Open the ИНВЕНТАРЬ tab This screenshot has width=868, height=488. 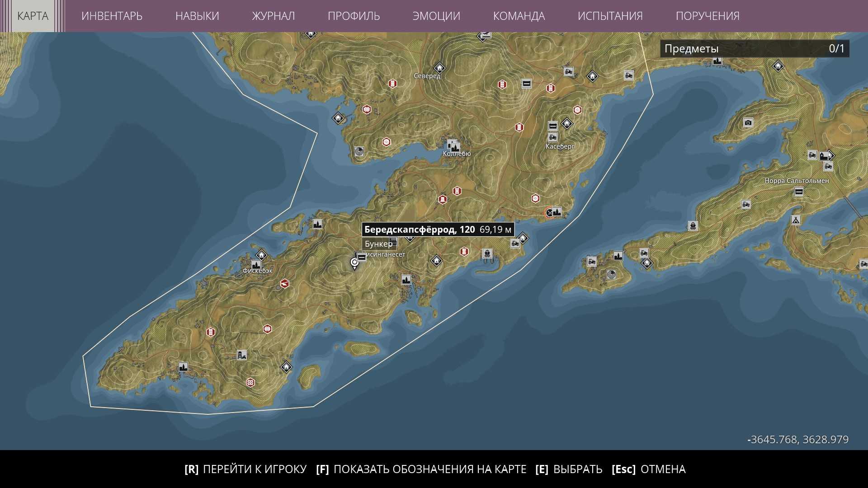pyautogui.click(x=112, y=16)
